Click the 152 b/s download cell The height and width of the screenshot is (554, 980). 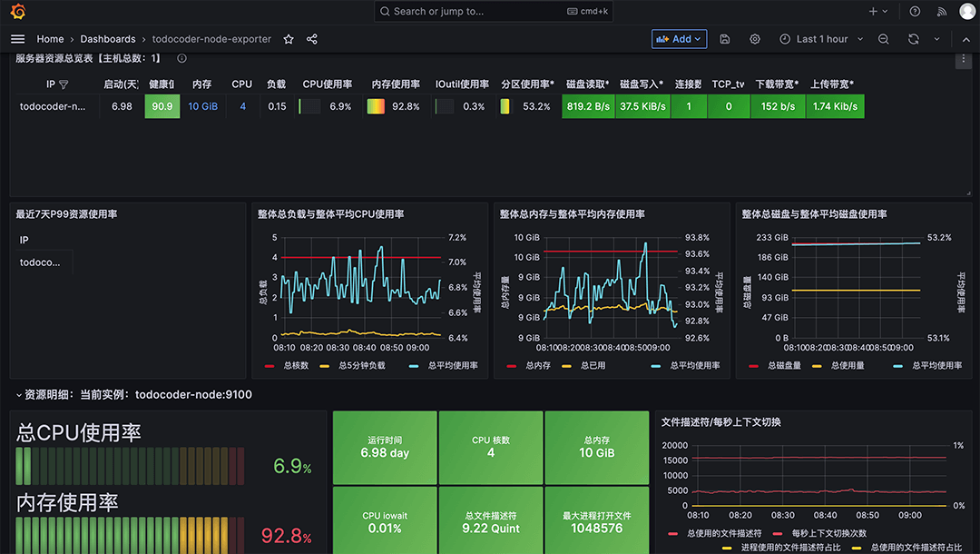tap(778, 106)
